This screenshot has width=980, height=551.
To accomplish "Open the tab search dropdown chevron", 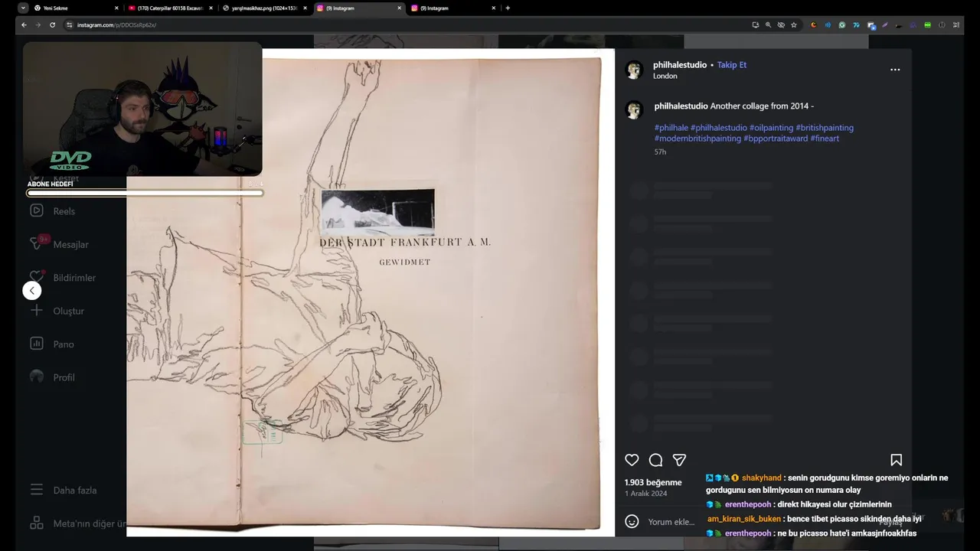I will pyautogui.click(x=23, y=8).
